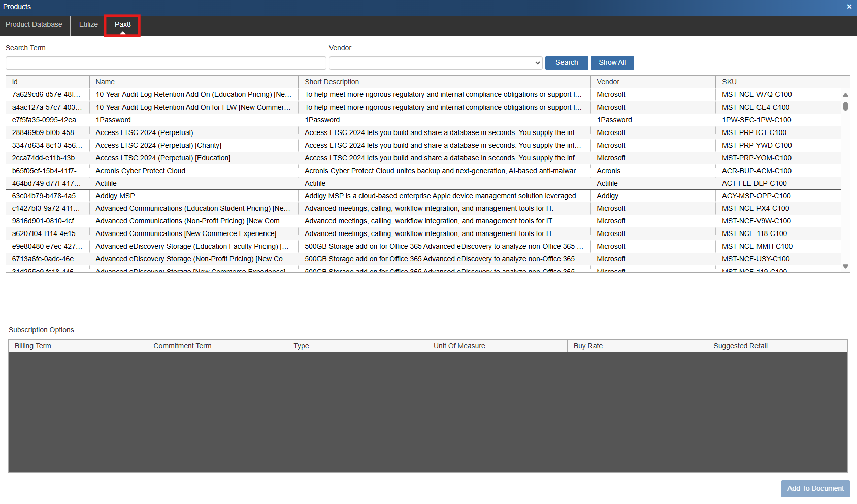Open the Etilize tab

(x=88, y=25)
